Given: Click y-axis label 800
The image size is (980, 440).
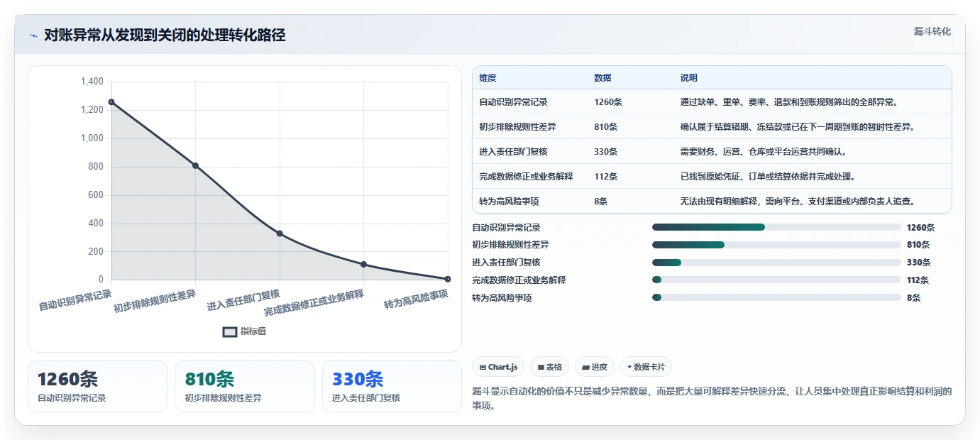Looking at the screenshot, I should 95,167.
